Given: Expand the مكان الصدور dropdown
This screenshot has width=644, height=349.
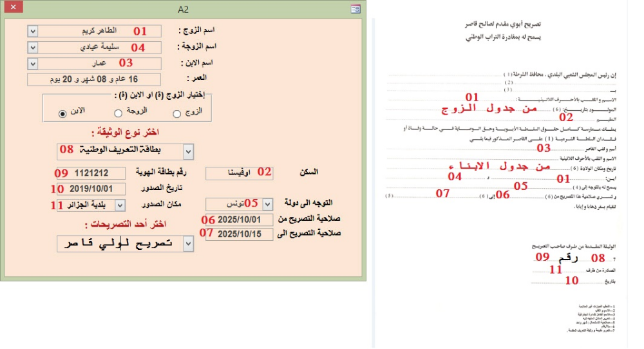Looking at the screenshot, I should pyautogui.click(x=120, y=204).
